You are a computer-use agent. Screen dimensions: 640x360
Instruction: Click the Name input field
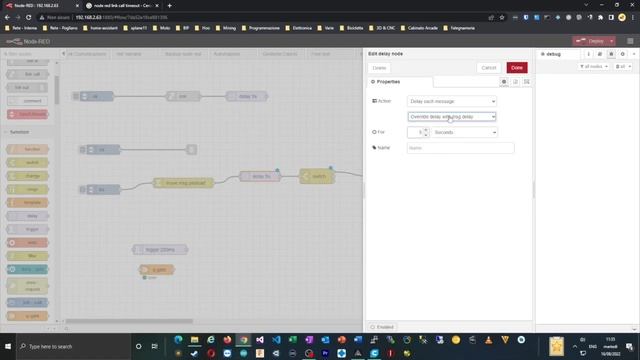point(460,148)
